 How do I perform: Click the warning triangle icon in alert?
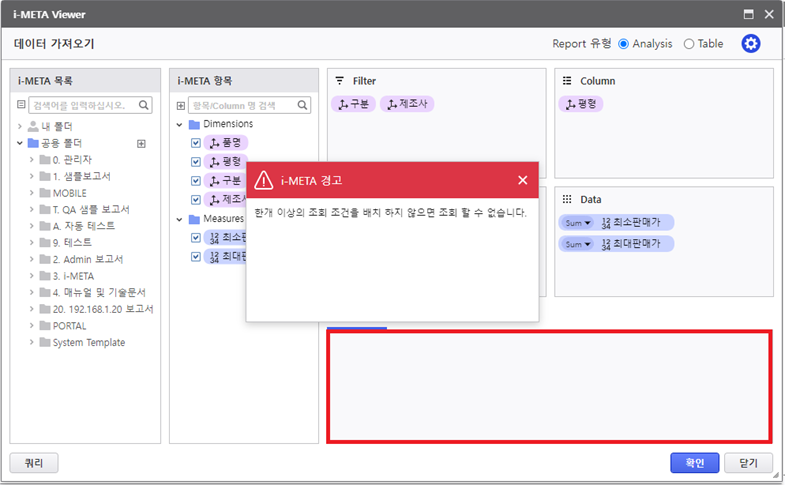pos(263,180)
